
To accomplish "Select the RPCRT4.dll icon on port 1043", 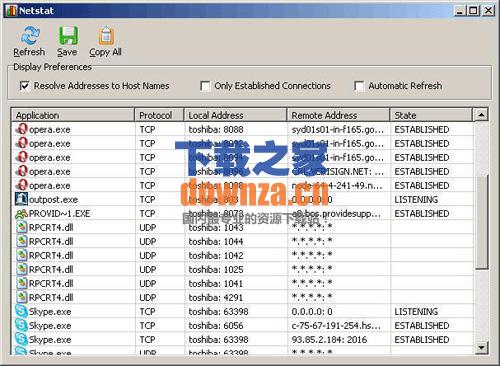I will tap(21, 227).
